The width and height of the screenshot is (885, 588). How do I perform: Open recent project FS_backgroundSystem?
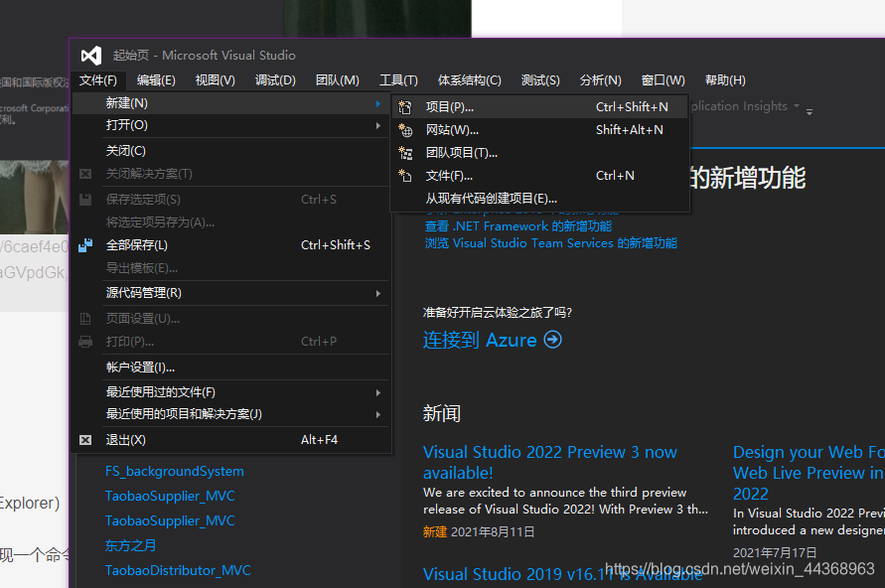[175, 471]
